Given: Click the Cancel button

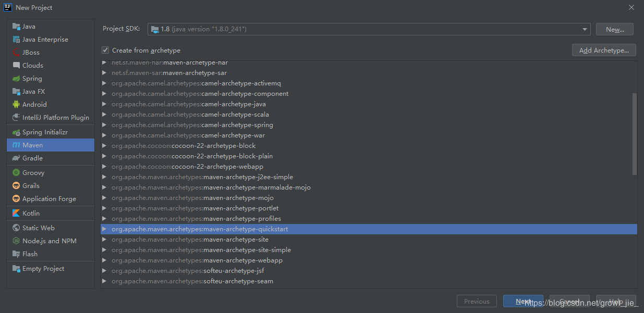Looking at the screenshot, I should [569, 302].
